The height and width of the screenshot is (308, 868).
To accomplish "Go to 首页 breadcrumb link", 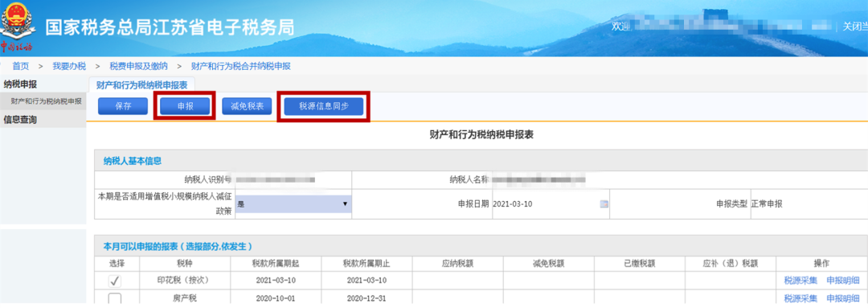I will (x=20, y=66).
